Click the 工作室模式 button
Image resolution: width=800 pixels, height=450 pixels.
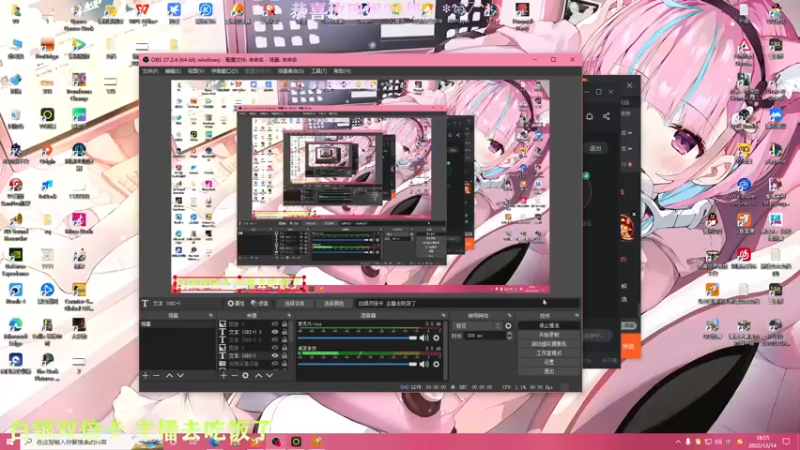tap(549, 353)
